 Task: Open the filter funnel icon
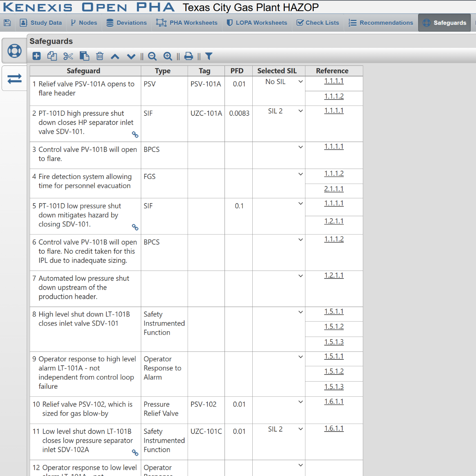[209, 56]
